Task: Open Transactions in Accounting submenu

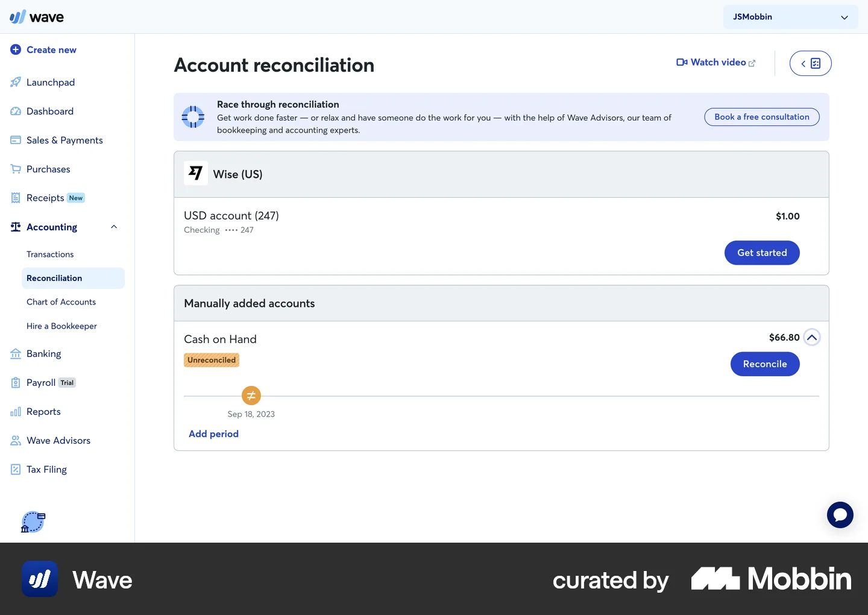Action: tap(50, 254)
